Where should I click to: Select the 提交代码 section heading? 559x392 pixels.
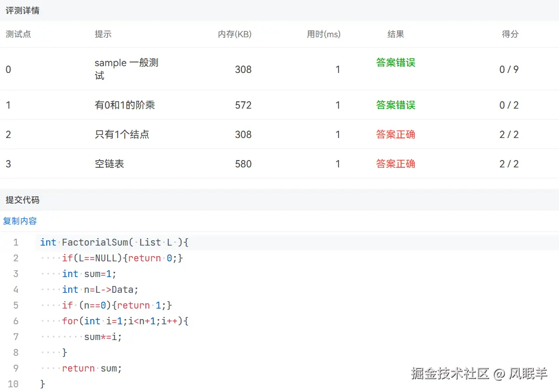pos(23,200)
